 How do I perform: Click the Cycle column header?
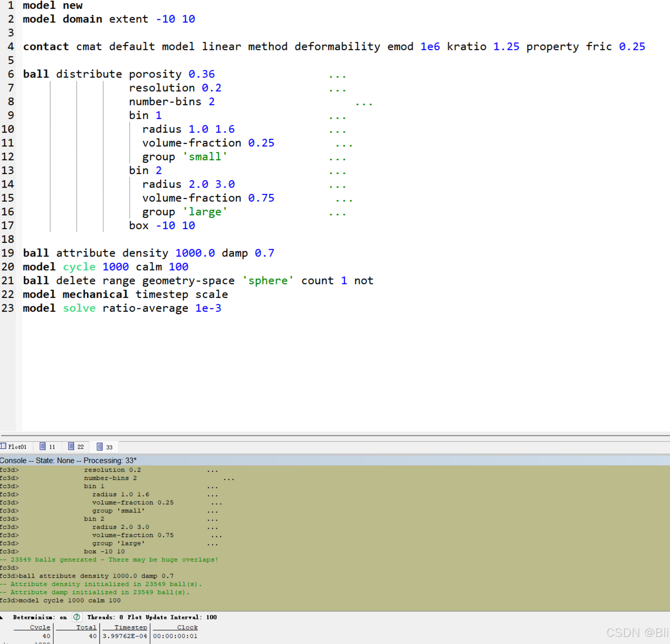(x=40, y=627)
